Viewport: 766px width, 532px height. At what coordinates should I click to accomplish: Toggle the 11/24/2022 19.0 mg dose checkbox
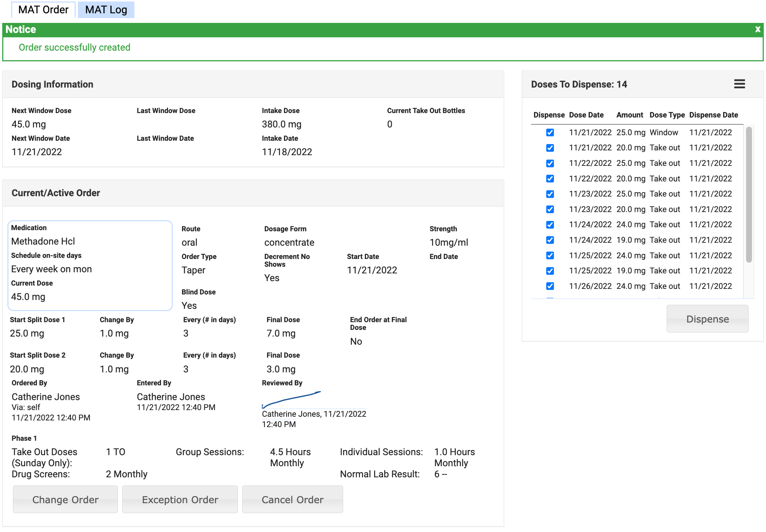pyautogui.click(x=550, y=240)
